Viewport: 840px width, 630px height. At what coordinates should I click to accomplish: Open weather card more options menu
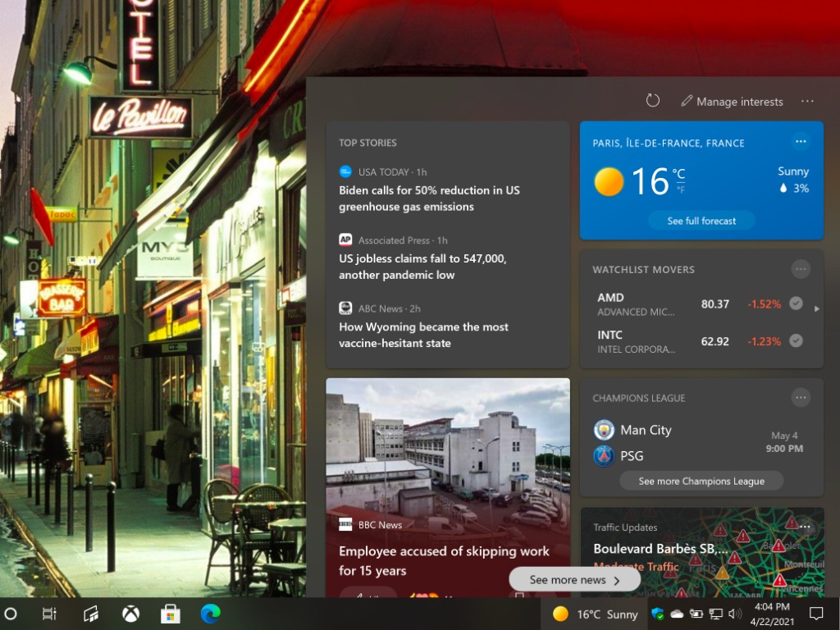tap(801, 142)
